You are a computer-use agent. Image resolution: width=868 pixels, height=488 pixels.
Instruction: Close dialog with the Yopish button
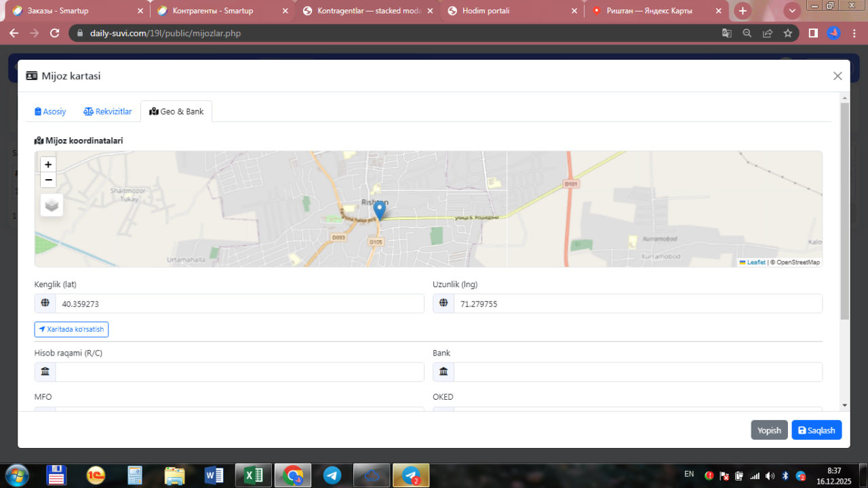(769, 430)
